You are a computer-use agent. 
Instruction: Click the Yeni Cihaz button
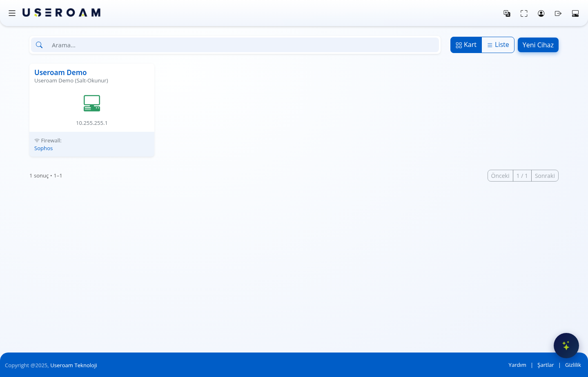pyautogui.click(x=538, y=45)
